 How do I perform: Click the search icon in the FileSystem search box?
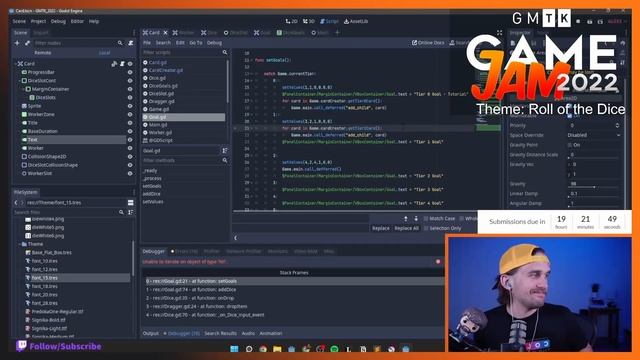tap(121, 212)
